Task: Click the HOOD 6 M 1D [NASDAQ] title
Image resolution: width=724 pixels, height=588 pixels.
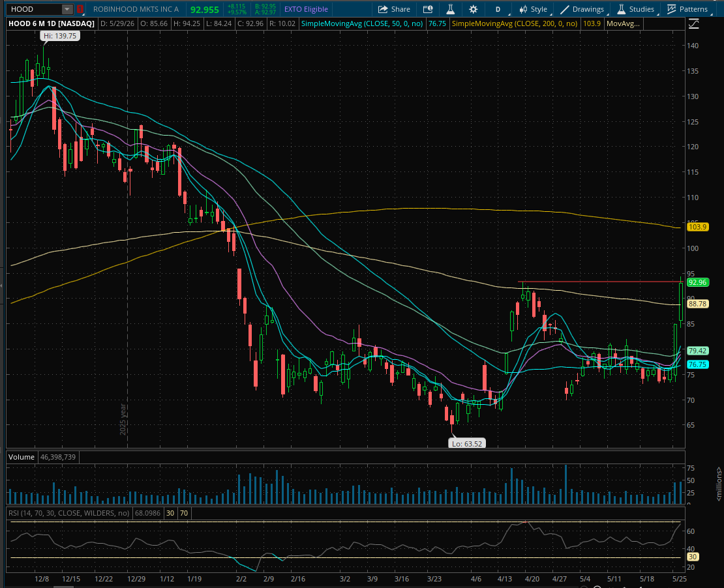Action: (x=52, y=23)
